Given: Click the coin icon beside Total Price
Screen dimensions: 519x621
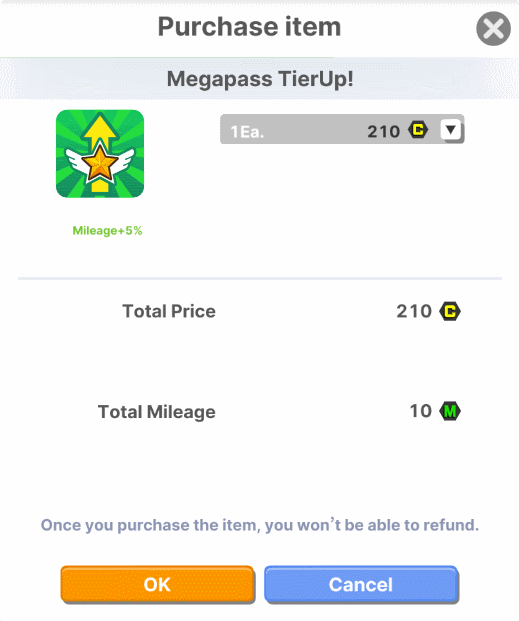Looking at the screenshot, I should tap(450, 311).
